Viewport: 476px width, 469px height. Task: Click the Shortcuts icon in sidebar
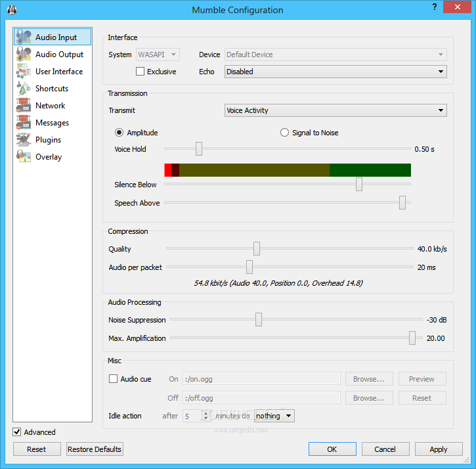(24, 88)
